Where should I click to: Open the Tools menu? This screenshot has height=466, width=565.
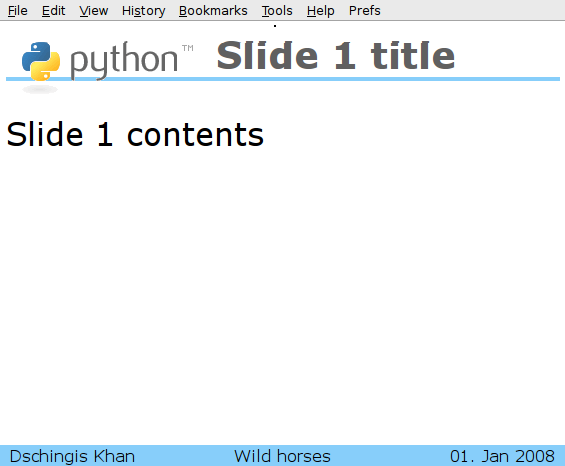[x=277, y=11]
